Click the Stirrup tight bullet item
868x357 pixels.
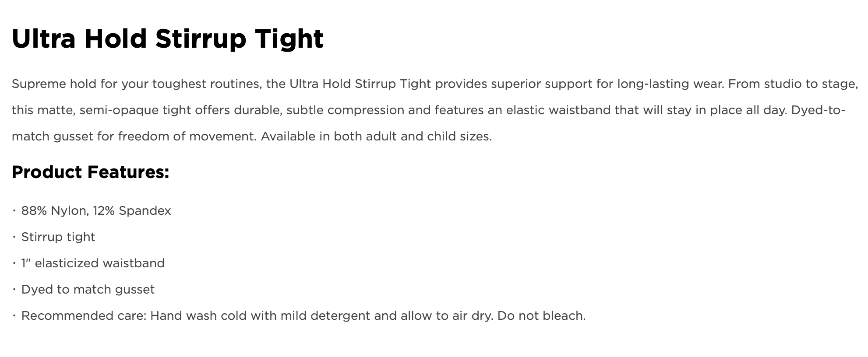tap(58, 237)
